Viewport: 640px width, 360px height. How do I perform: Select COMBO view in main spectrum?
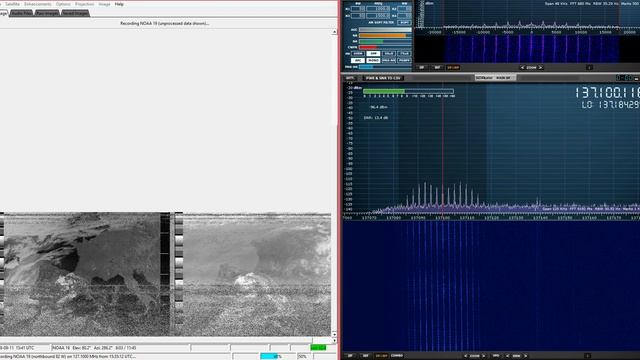pyautogui.click(x=397, y=356)
